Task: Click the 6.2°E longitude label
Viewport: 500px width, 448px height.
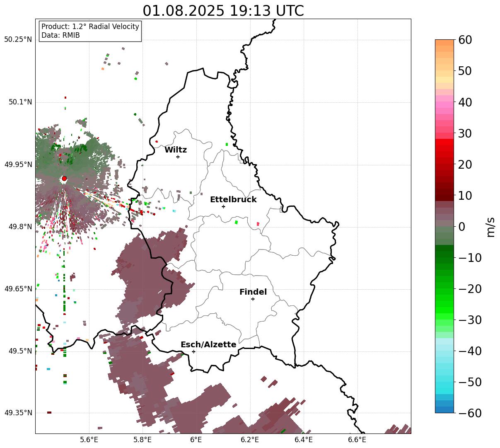Action: (x=250, y=440)
